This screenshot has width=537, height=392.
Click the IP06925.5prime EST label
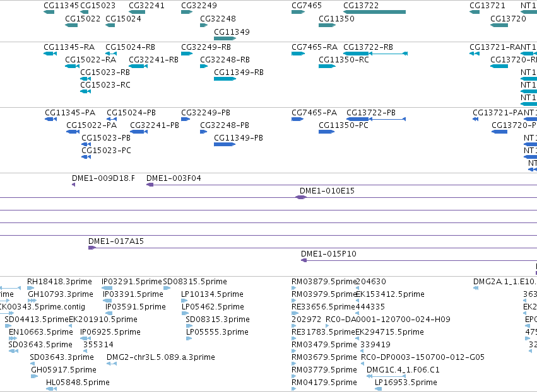[110, 333]
